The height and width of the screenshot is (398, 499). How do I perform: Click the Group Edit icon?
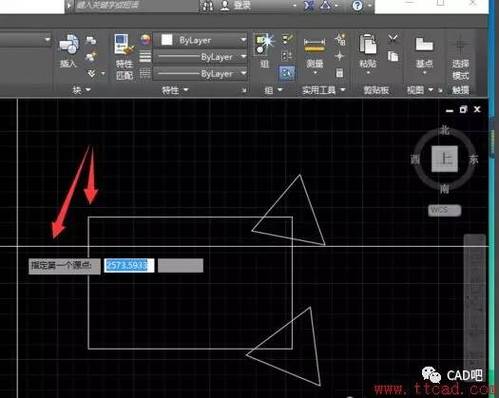(287, 56)
